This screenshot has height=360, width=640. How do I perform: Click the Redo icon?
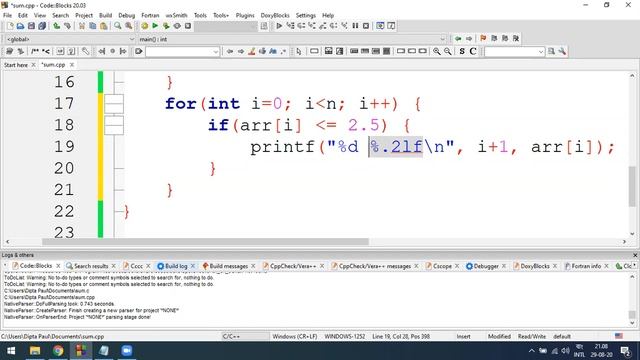coord(67,26)
